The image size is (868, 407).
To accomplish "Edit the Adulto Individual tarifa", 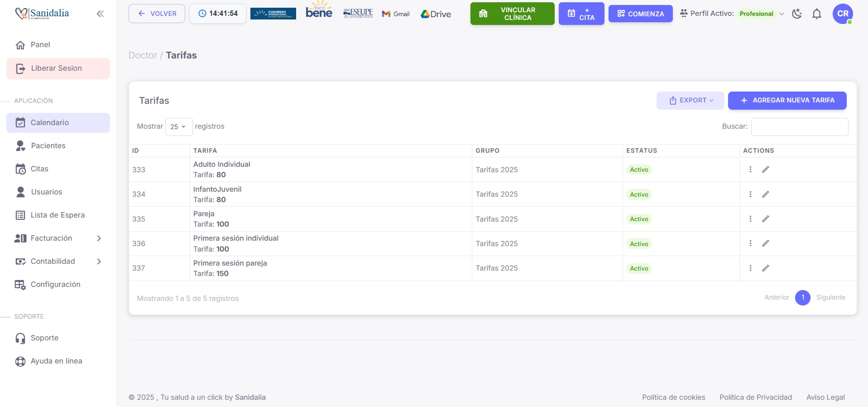I will pyautogui.click(x=766, y=170).
